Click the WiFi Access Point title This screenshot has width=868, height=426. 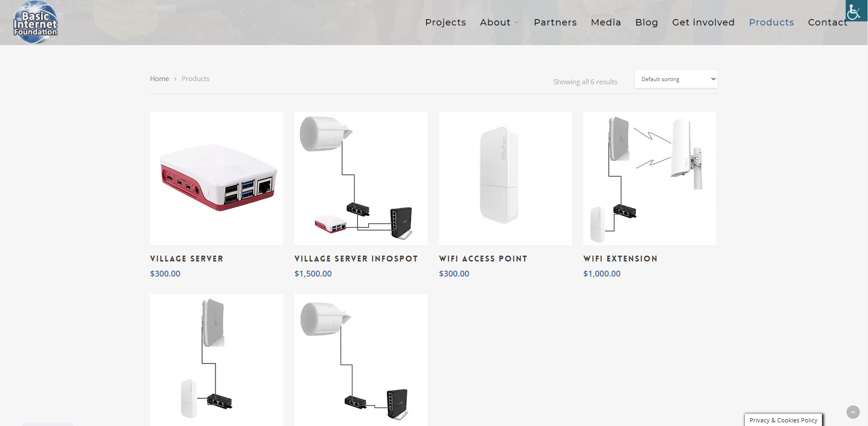click(x=483, y=259)
